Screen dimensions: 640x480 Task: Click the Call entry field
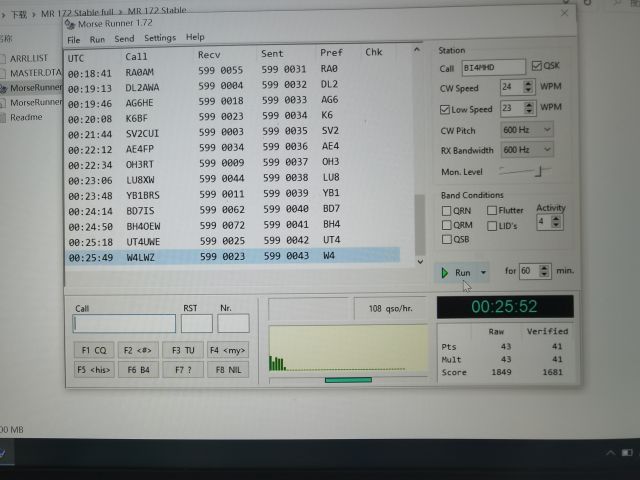coord(124,324)
